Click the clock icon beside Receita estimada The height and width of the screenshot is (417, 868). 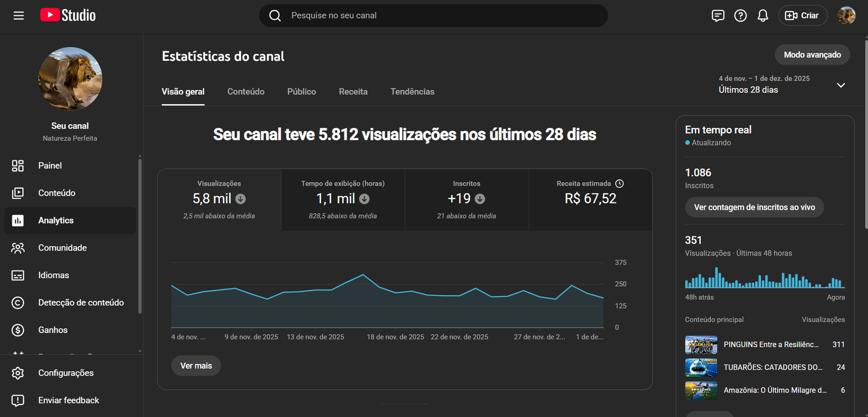point(620,184)
